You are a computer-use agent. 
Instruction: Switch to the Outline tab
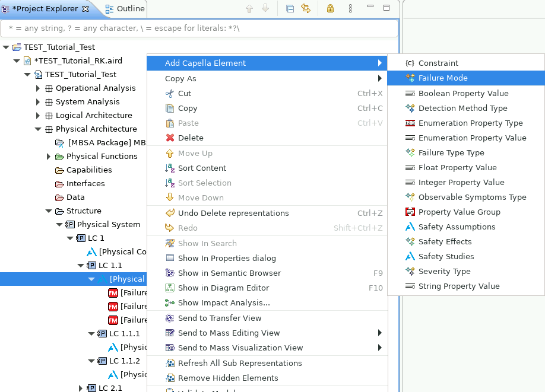click(x=125, y=9)
